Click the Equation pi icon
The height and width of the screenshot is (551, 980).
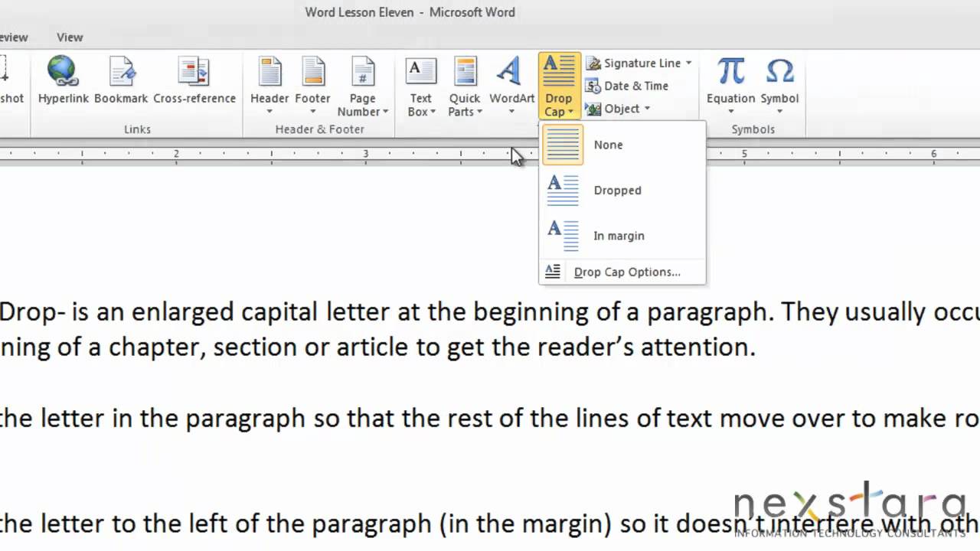point(730,71)
